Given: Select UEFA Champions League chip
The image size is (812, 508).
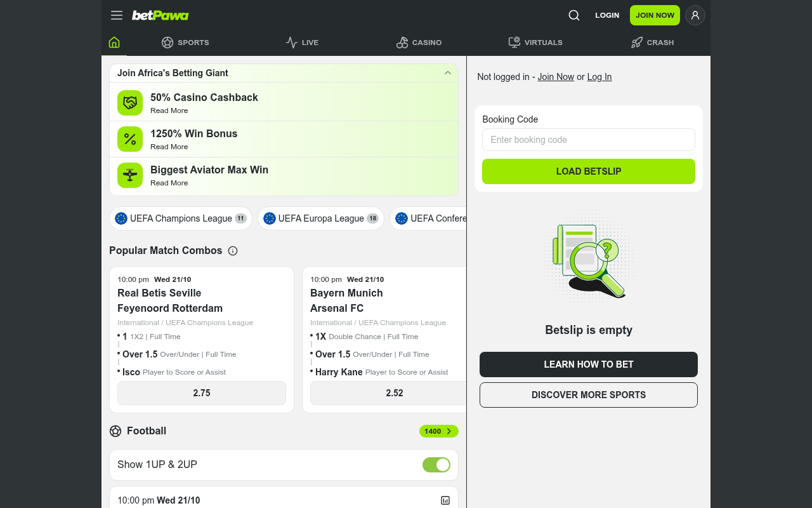Looking at the screenshot, I should 181,218.
